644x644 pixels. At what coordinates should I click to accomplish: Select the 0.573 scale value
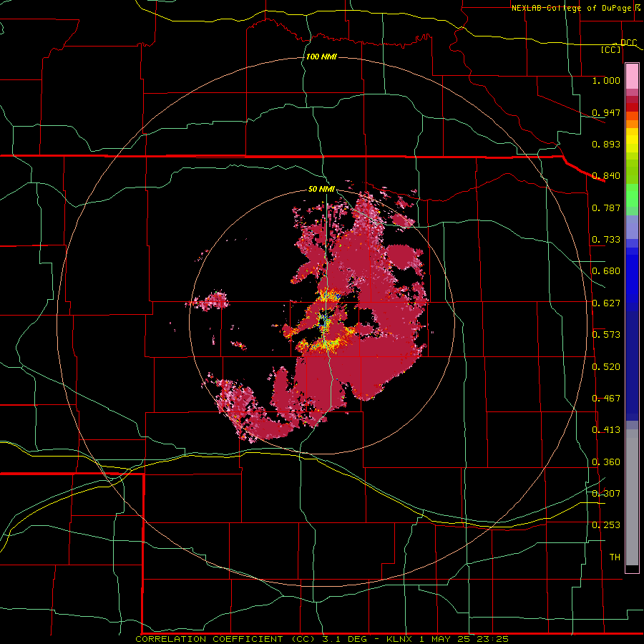[606, 335]
